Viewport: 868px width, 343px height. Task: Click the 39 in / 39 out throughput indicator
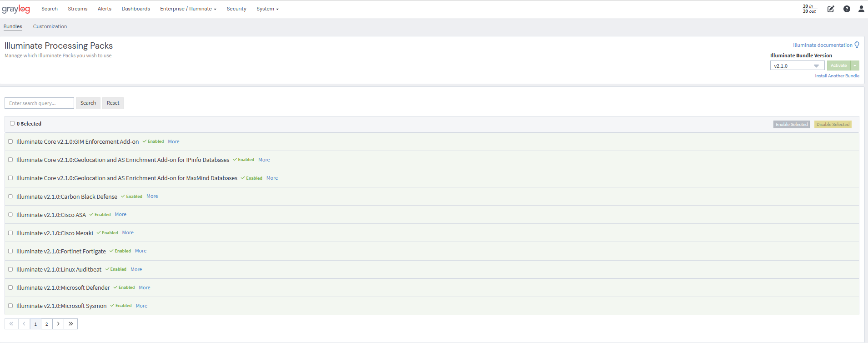[x=809, y=9]
